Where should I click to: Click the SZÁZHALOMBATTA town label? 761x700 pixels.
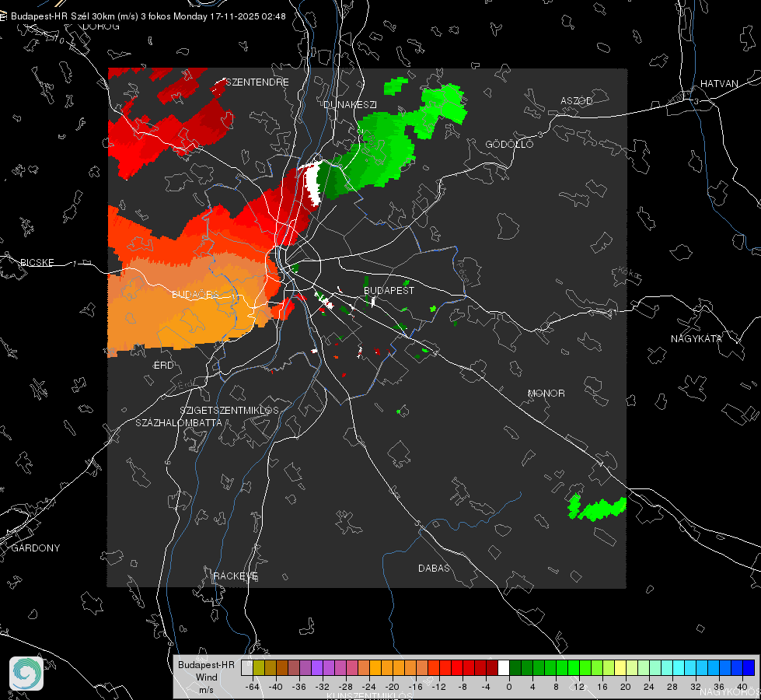click(x=179, y=422)
